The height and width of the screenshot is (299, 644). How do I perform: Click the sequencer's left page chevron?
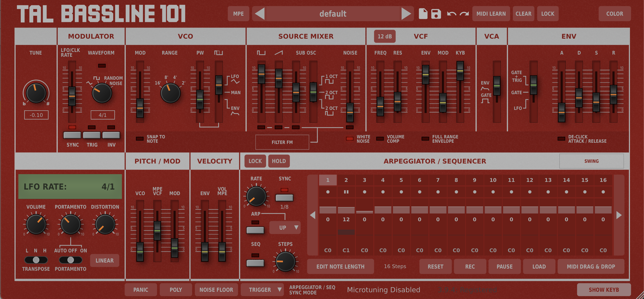tap(313, 215)
